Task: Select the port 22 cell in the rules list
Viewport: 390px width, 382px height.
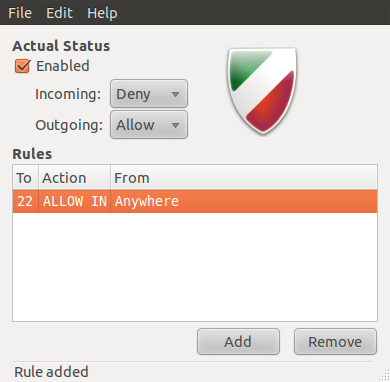Action: pyautogui.click(x=25, y=201)
